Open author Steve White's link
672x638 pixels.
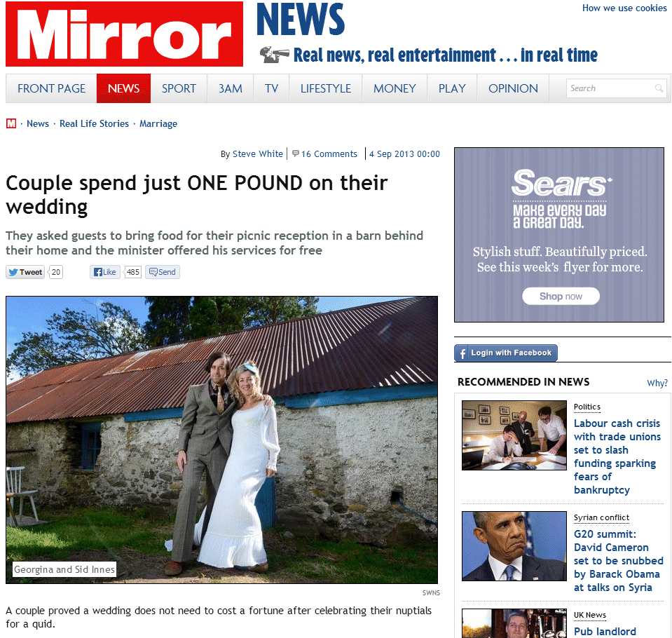258,154
